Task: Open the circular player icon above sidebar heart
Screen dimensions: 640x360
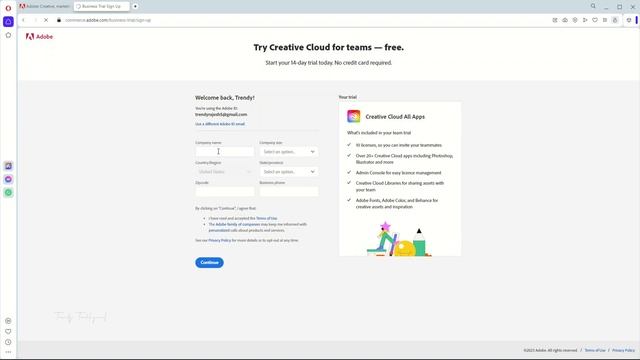Action: (x=8, y=321)
